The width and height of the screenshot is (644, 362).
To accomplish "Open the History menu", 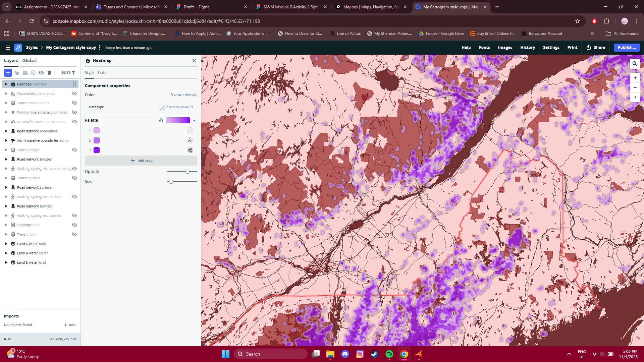I will (x=527, y=47).
